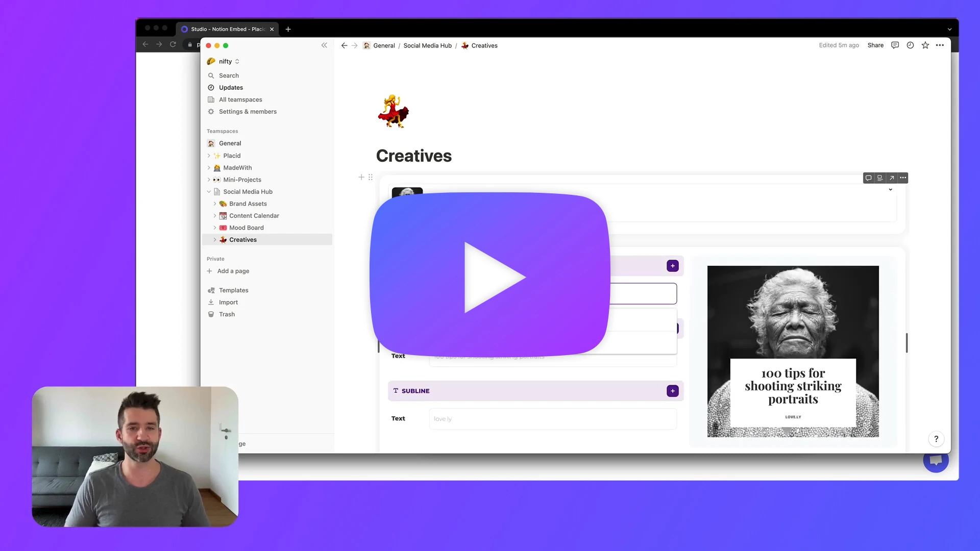This screenshot has height=551, width=980.
Task: Open the page more-options menu in top bar
Action: click(940, 45)
